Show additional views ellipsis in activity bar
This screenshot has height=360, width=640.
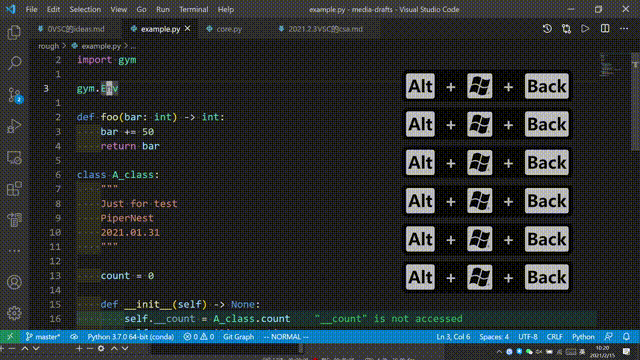[x=14, y=251]
